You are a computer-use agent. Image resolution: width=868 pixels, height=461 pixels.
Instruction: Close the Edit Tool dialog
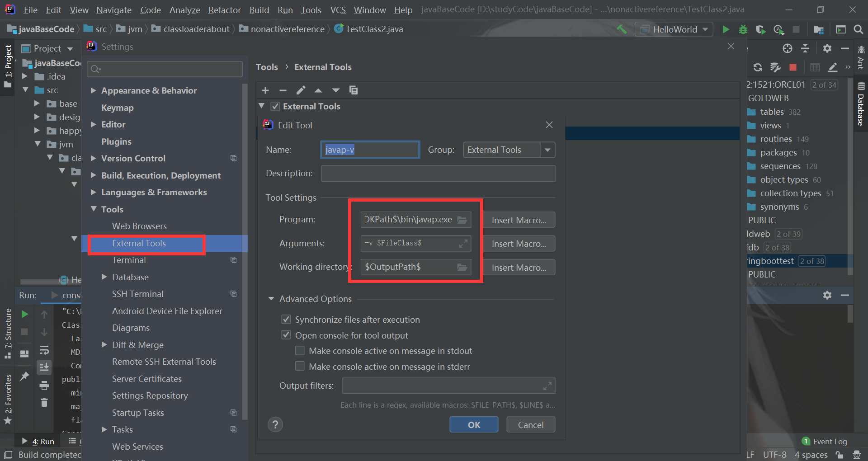coord(549,125)
